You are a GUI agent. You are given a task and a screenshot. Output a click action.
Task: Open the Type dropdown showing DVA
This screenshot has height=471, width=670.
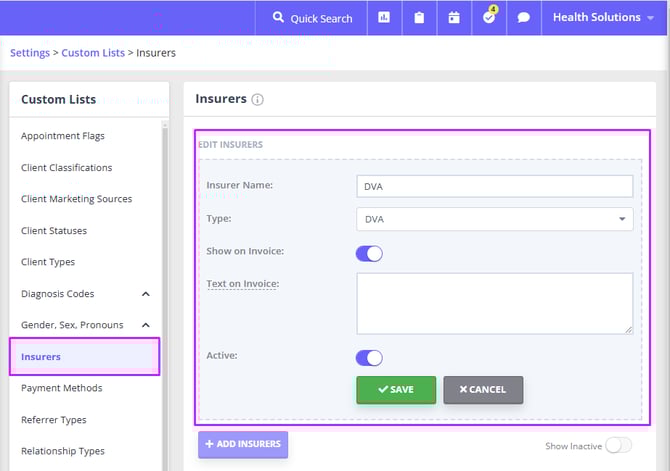[x=494, y=219]
